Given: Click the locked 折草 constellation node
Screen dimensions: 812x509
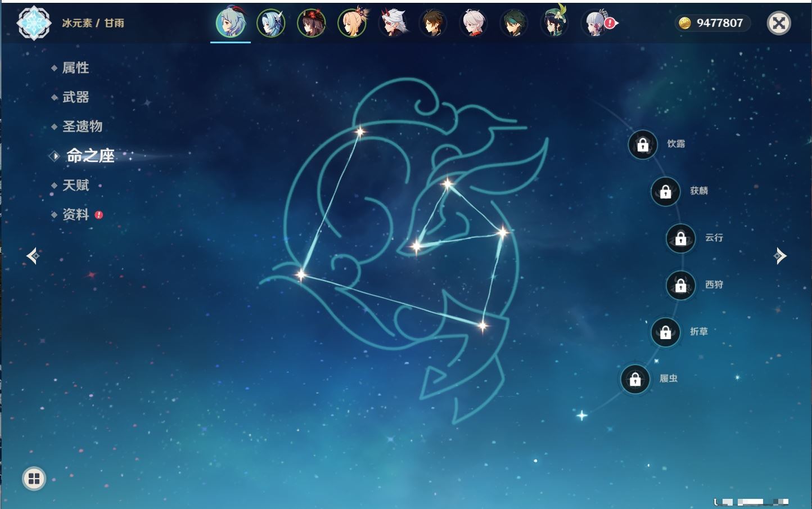Looking at the screenshot, I should 666,332.
